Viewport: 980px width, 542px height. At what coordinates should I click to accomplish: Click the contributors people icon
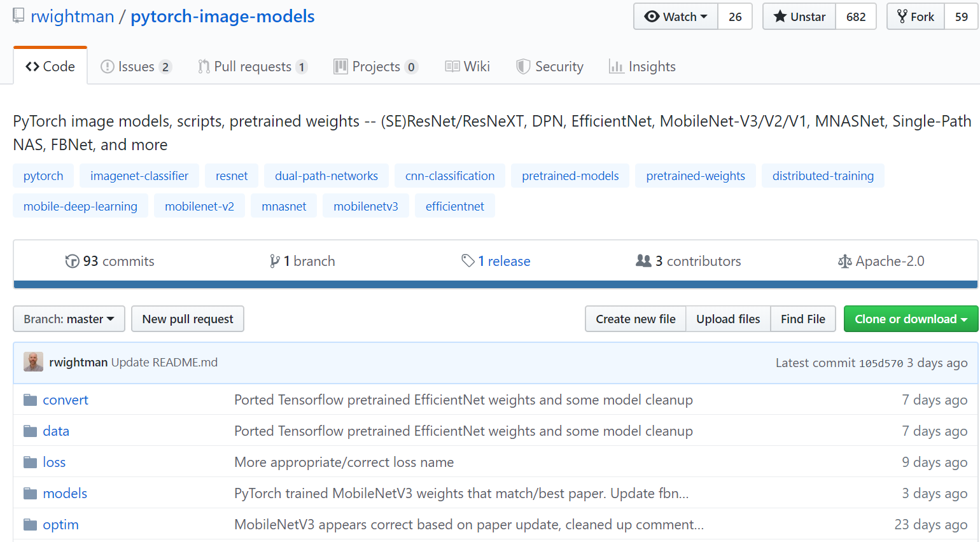(x=643, y=261)
